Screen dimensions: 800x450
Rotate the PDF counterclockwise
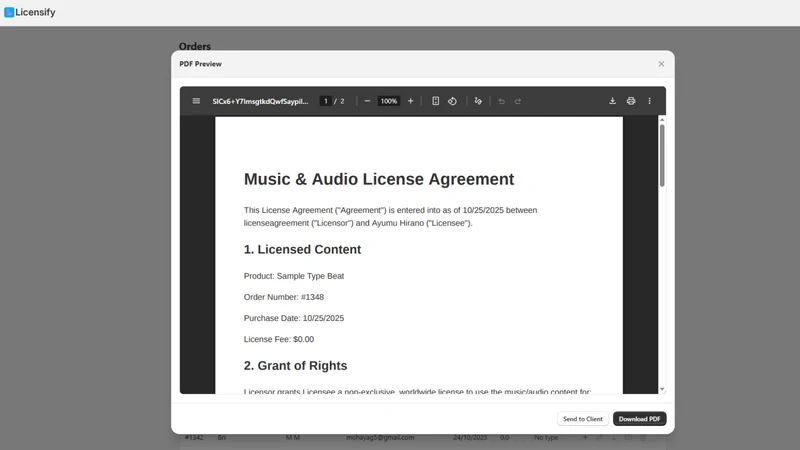click(452, 101)
